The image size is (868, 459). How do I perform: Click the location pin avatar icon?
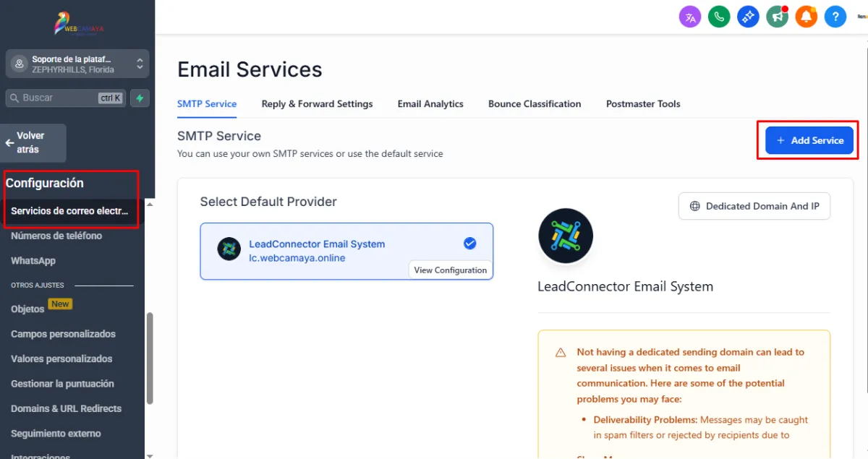(20, 64)
